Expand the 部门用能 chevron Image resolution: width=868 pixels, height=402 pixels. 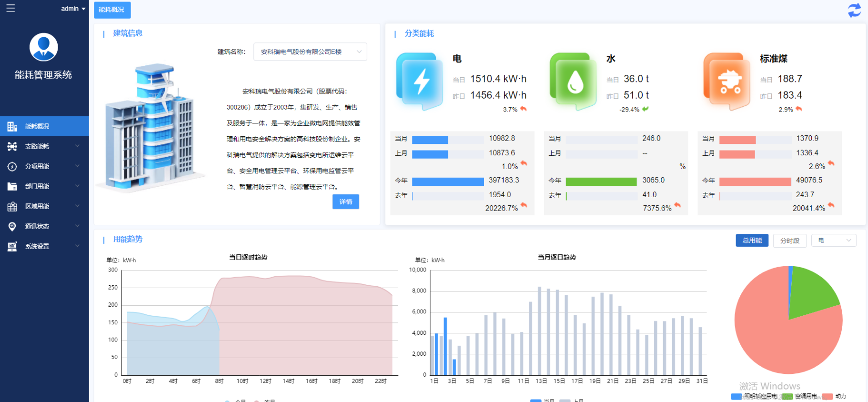pos(77,186)
